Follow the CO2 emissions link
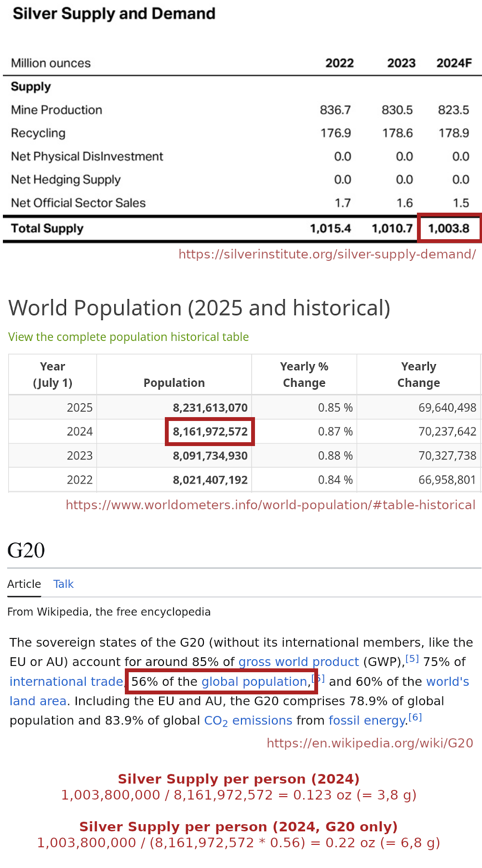The image size is (482, 868). coord(248,720)
